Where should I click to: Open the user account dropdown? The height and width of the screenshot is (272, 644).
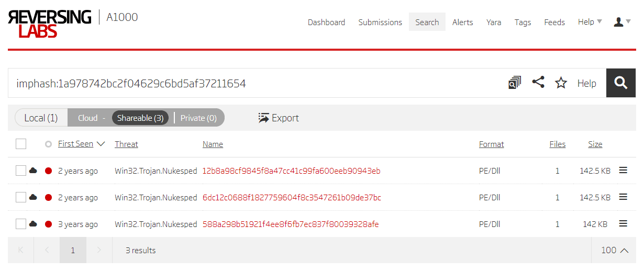pos(622,22)
